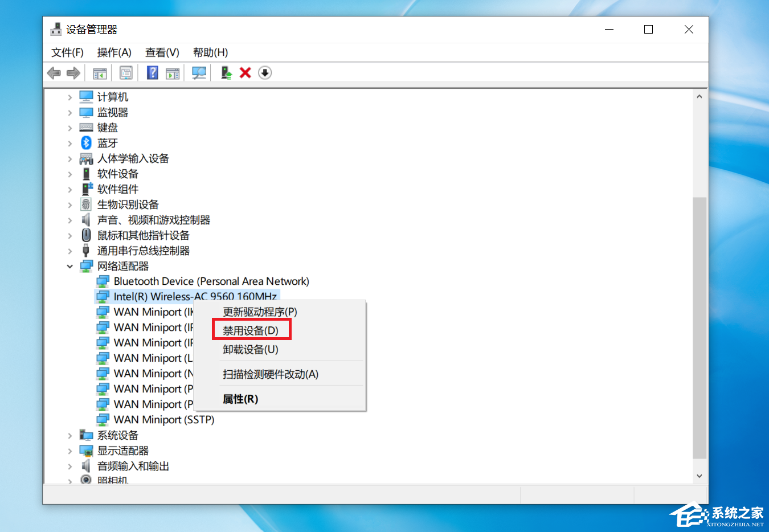Select Bluetooth Device (Personal Area Network)
This screenshot has height=532, width=769.
click(211, 281)
